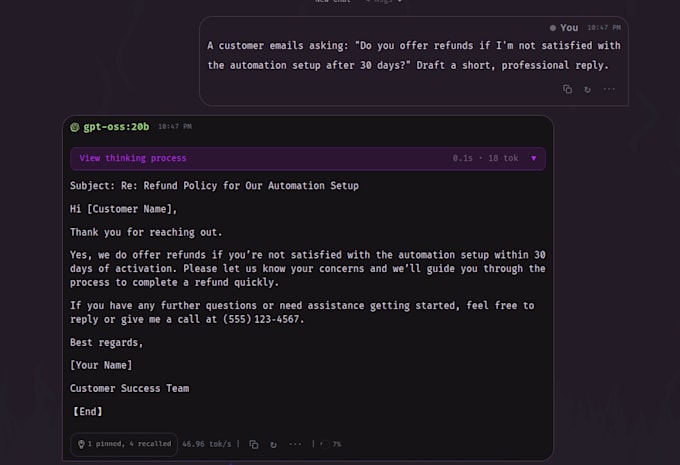Click the Subject: Re: Refund Policy line
This screenshot has width=680, height=465.
pyautogui.click(x=214, y=186)
